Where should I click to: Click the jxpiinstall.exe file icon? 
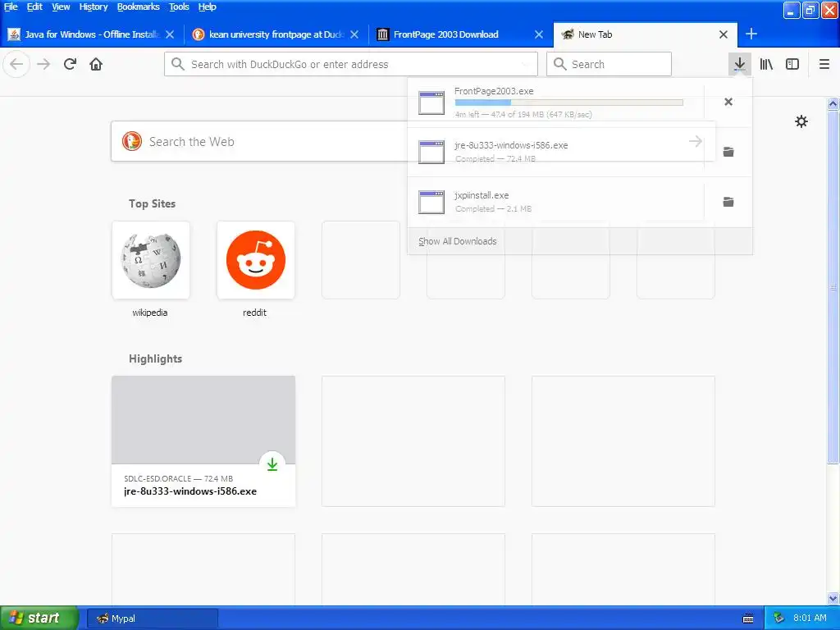pos(431,202)
